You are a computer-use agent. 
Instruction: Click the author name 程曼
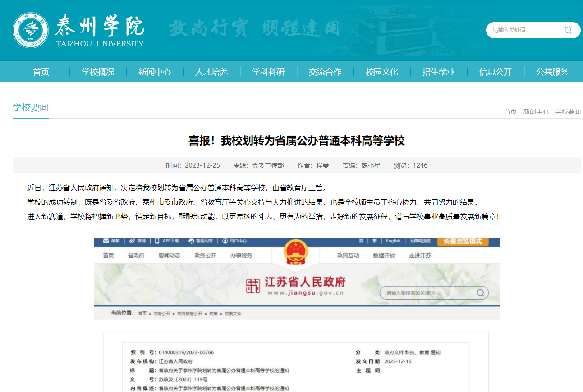point(322,165)
